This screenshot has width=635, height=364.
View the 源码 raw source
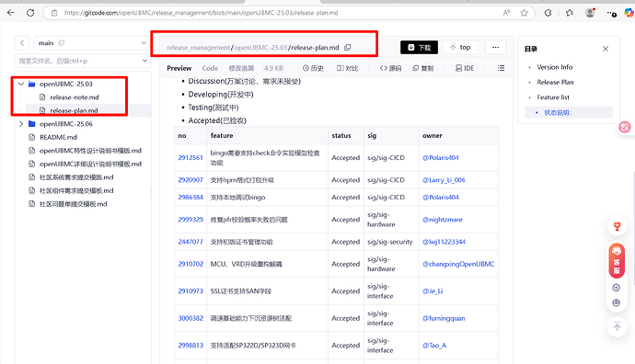[390, 68]
